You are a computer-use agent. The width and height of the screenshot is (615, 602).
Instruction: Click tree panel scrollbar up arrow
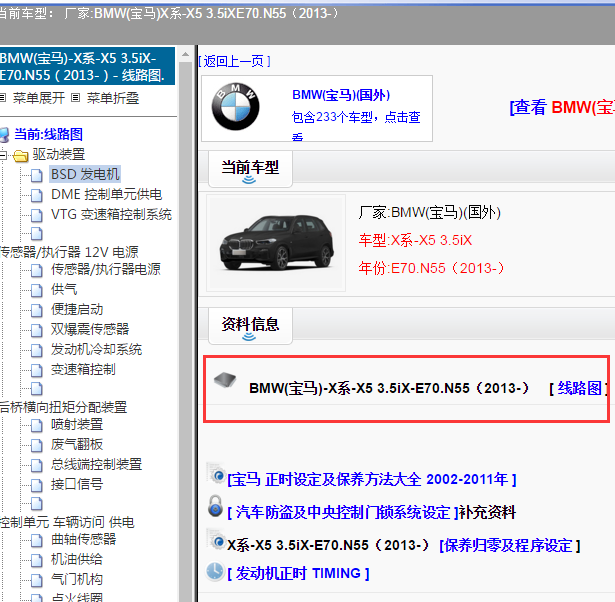[x=186, y=55]
